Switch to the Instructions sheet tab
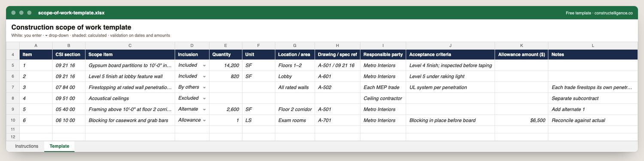The height and width of the screenshot is (161, 644). click(x=27, y=146)
